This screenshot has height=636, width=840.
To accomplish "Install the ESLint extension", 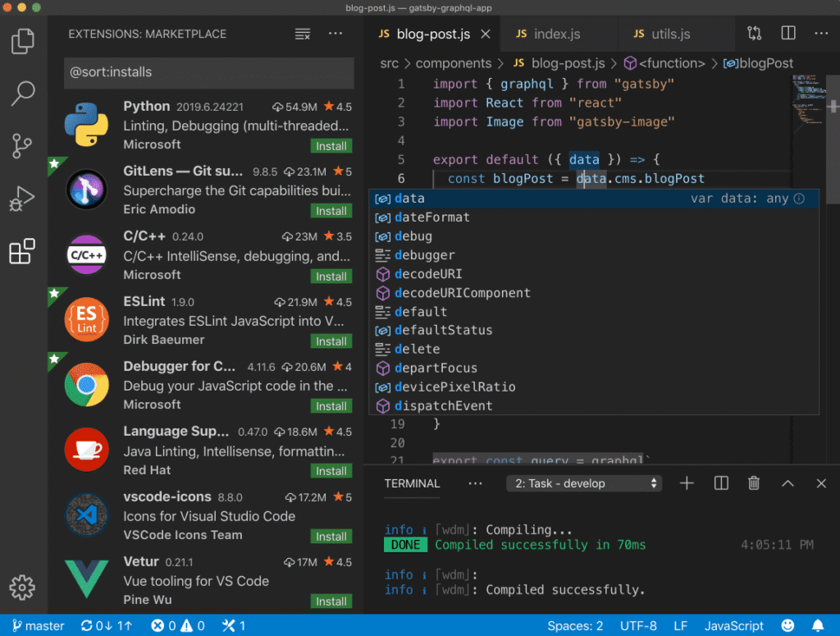I will click(x=331, y=341).
